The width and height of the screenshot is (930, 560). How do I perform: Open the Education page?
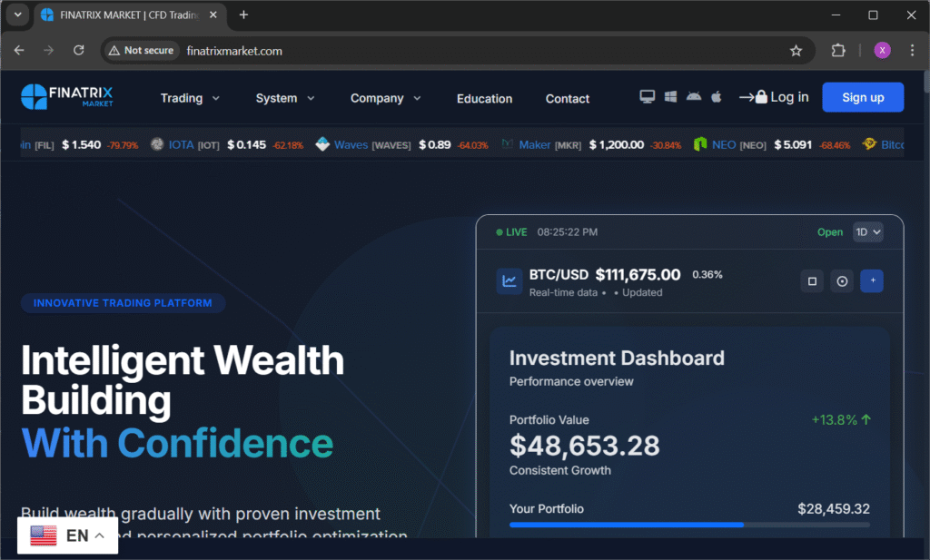point(484,98)
